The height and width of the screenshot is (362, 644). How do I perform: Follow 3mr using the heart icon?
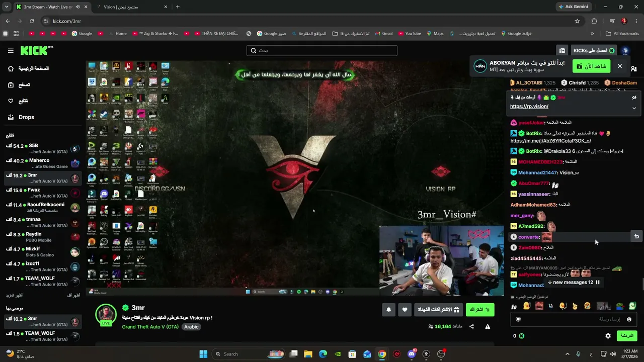pos(405,310)
